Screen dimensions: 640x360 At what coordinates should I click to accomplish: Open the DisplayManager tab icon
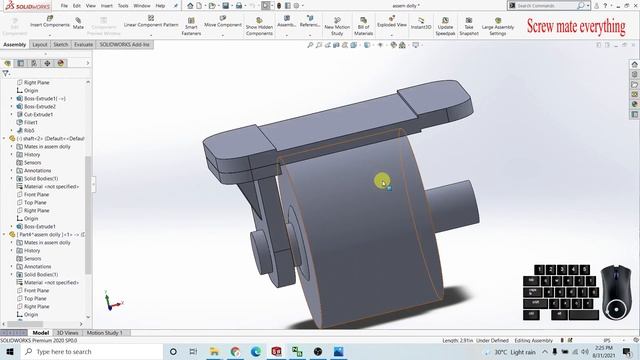coord(61,63)
